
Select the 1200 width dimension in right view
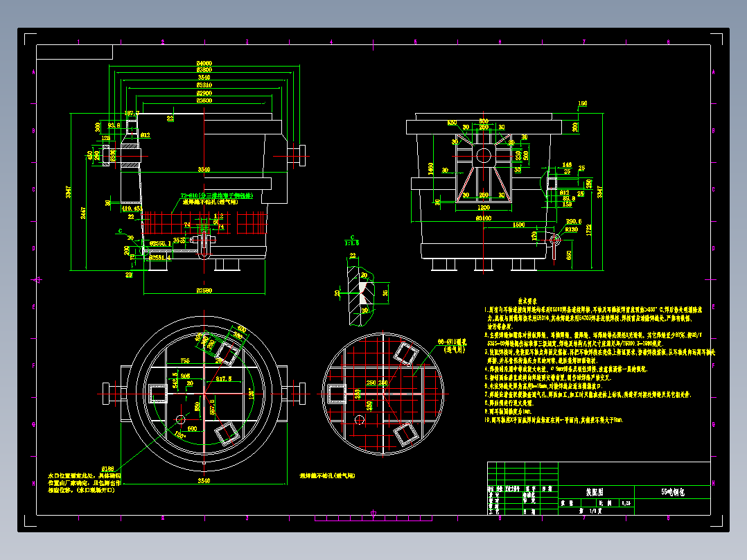point(484,208)
